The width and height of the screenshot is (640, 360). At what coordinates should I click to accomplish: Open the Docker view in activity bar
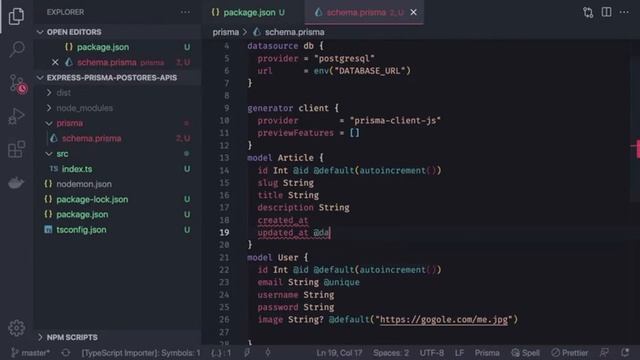coord(16,182)
